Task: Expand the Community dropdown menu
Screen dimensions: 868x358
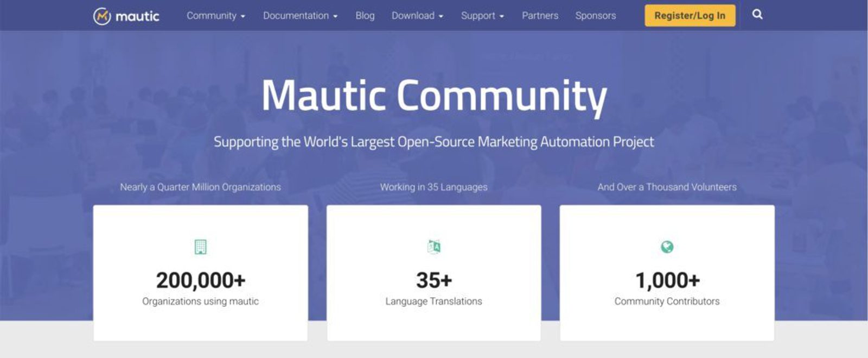Action: (x=215, y=16)
